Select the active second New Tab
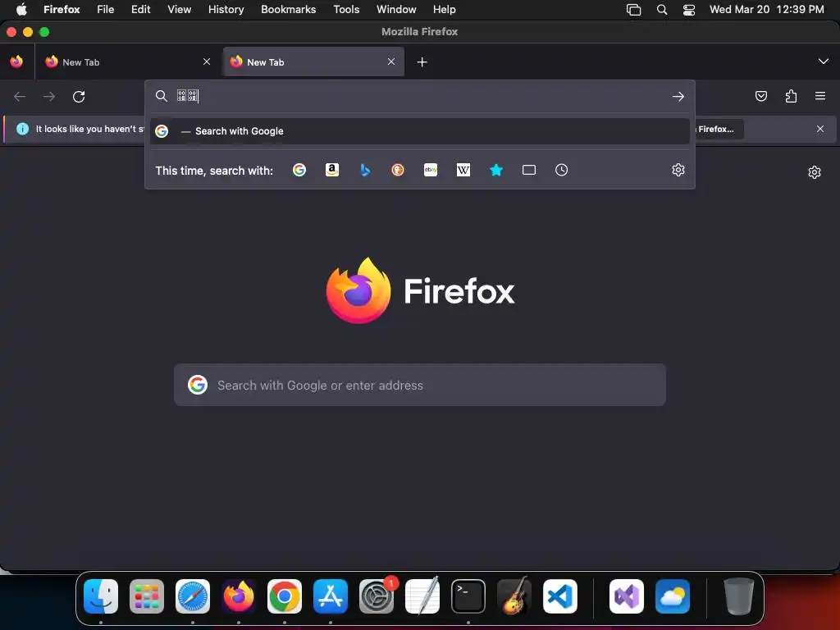 tap(313, 62)
